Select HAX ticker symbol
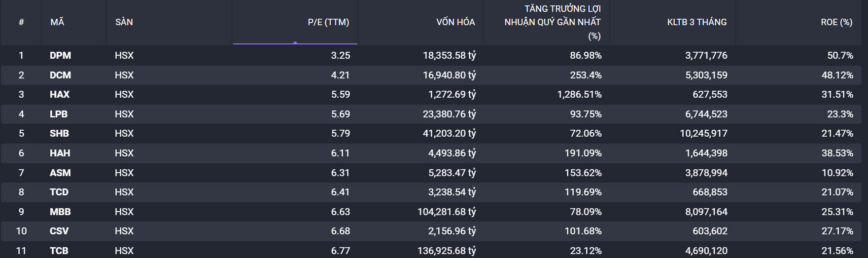The image size is (868, 258). click(x=60, y=94)
